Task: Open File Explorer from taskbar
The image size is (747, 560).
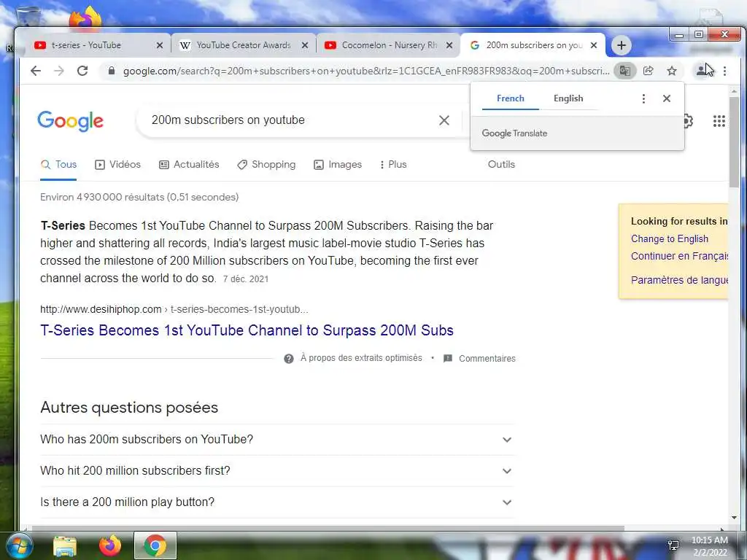Action: click(65, 545)
